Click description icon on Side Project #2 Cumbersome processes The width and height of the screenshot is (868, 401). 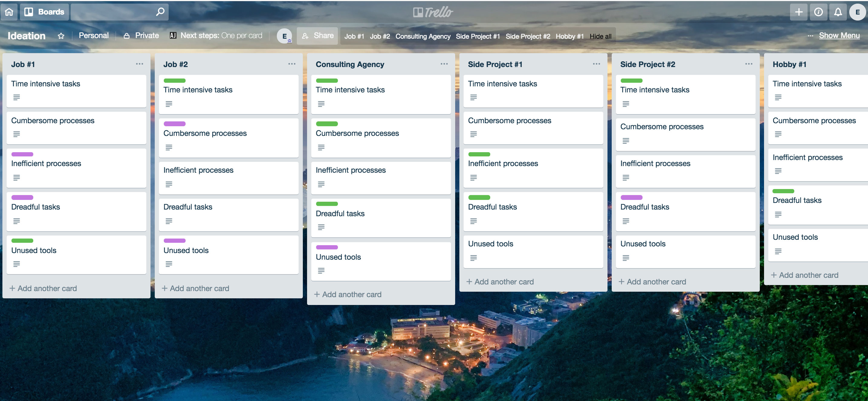pyautogui.click(x=626, y=141)
